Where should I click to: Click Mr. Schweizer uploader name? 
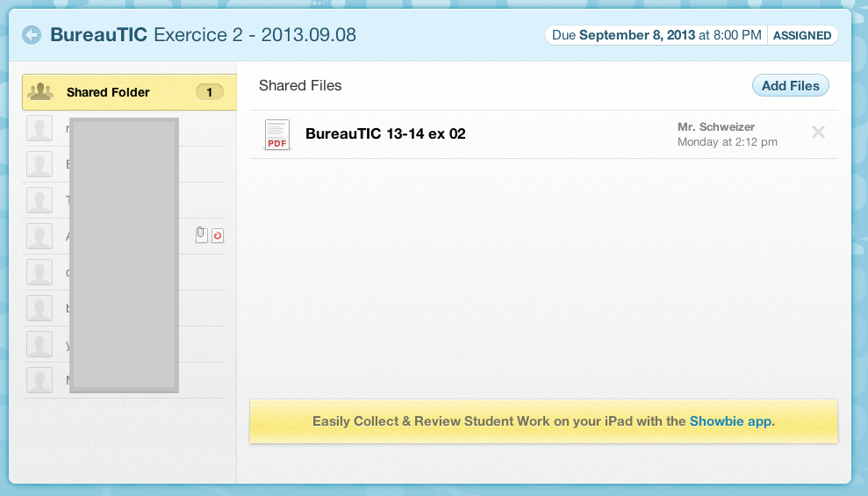pos(716,127)
